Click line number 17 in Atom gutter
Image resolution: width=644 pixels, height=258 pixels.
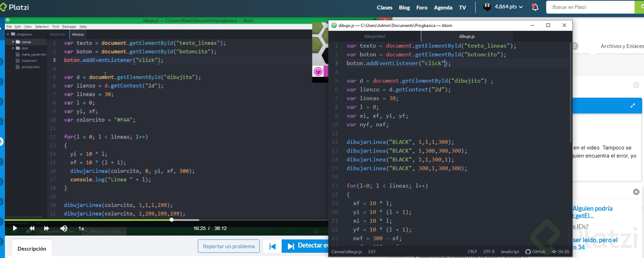click(335, 186)
